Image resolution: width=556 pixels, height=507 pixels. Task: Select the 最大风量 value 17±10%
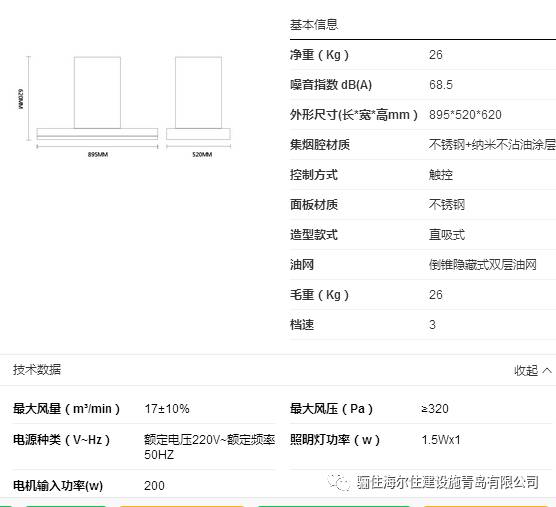coord(167,409)
